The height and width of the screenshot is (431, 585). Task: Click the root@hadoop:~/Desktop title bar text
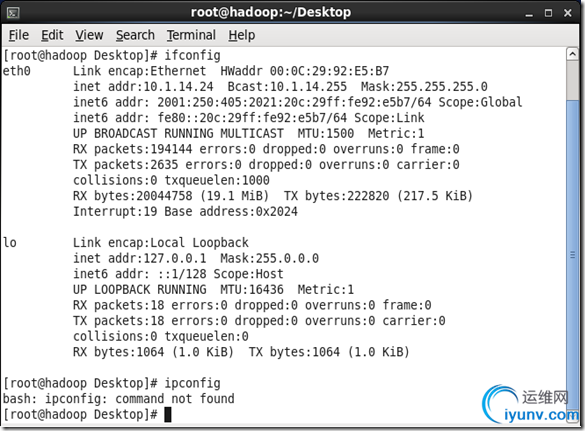(x=271, y=12)
